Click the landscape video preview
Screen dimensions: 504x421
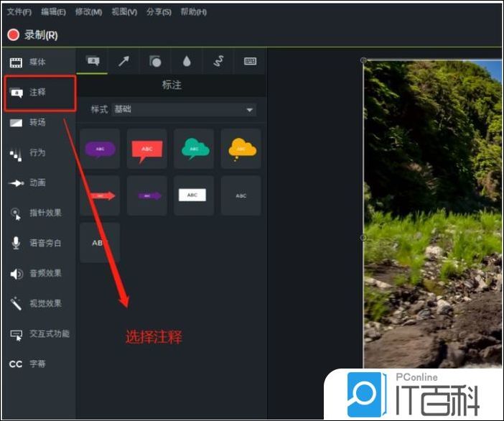[433, 214]
